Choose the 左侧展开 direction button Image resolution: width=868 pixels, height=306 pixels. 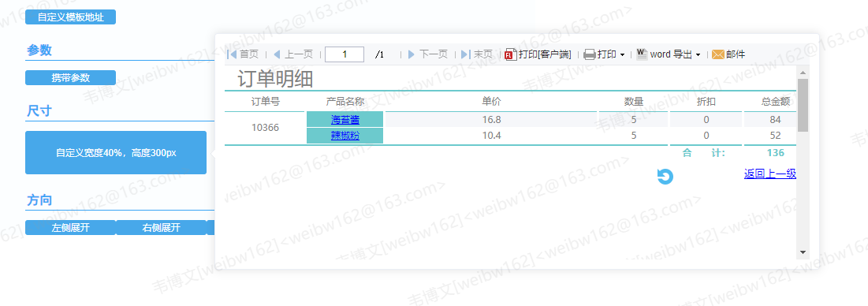click(70, 227)
